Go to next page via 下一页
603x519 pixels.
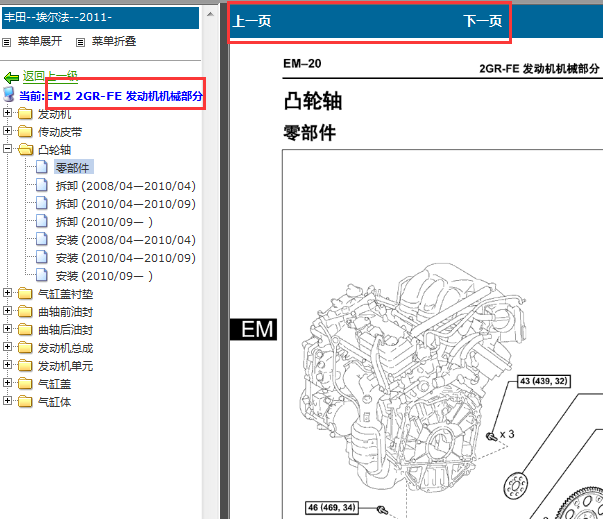(483, 21)
